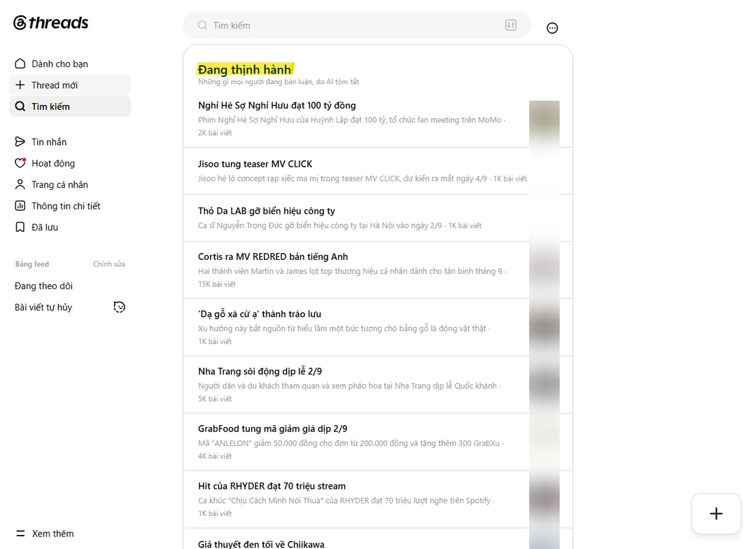This screenshot has height=549, width=756.
Task: Switch to Đang theo dõi feed
Action: (x=43, y=286)
